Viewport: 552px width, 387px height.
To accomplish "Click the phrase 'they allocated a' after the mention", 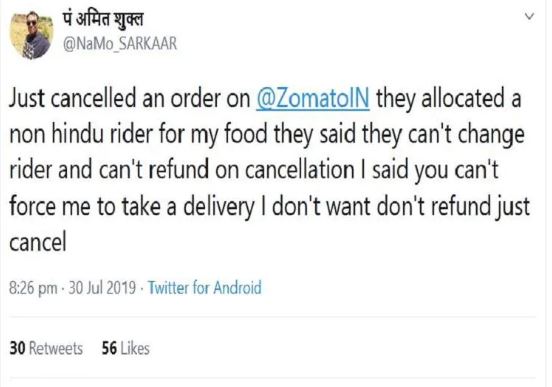I will (449, 99).
